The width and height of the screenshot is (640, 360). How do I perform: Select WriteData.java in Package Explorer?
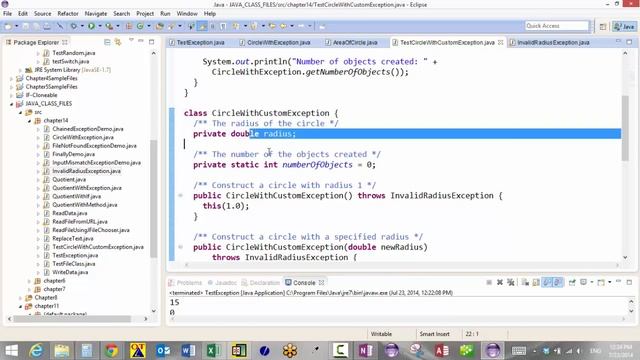pyautogui.click(x=70, y=272)
